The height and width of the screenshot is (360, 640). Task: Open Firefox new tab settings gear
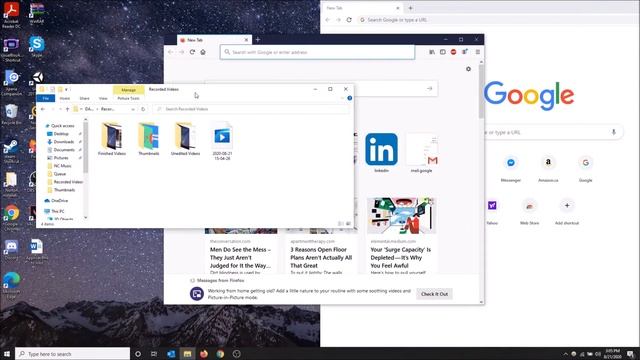click(468, 69)
